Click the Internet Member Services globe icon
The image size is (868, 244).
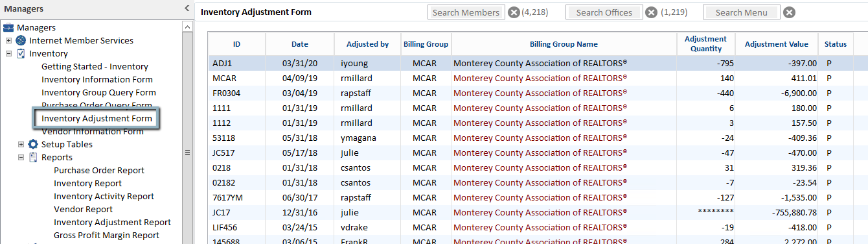[21, 40]
